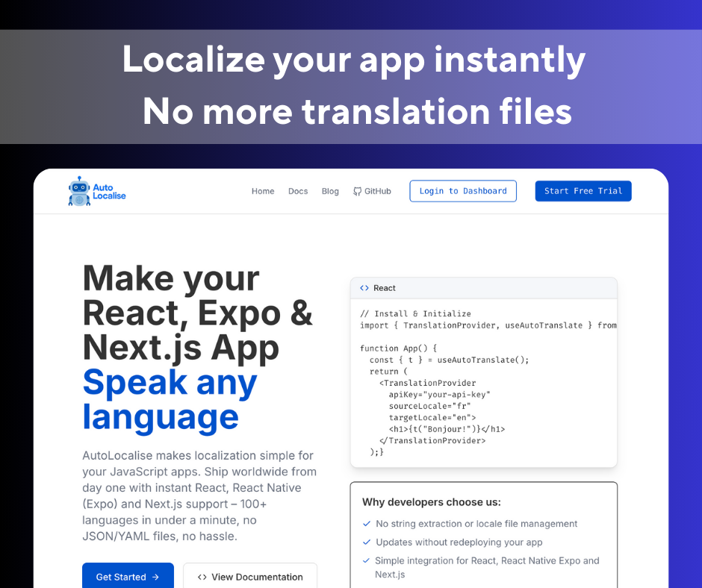Click the View Documentation button

pyautogui.click(x=250, y=576)
